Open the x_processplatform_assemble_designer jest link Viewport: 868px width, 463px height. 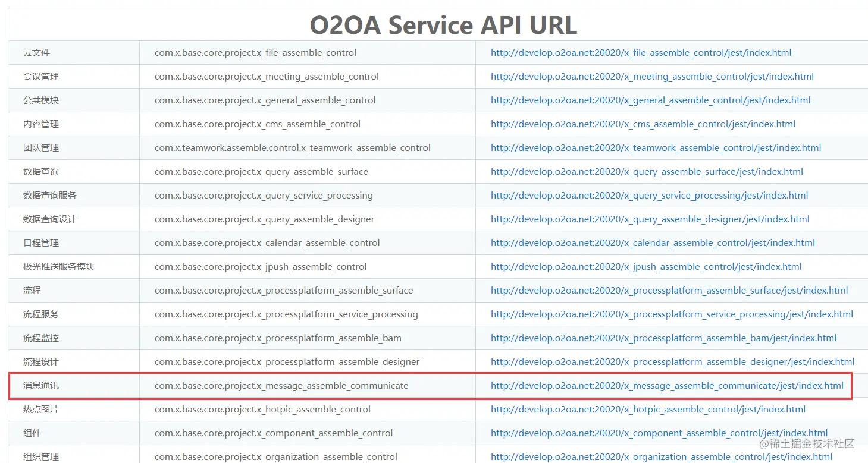click(672, 362)
